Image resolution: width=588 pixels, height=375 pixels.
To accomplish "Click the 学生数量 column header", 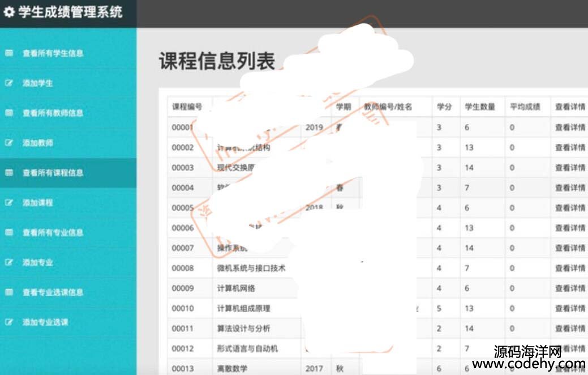I will click(480, 107).
